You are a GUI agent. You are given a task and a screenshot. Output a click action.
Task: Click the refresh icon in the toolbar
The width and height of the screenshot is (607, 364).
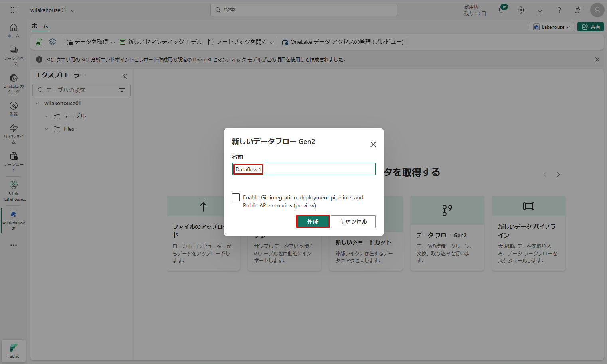tap(40, 42)
